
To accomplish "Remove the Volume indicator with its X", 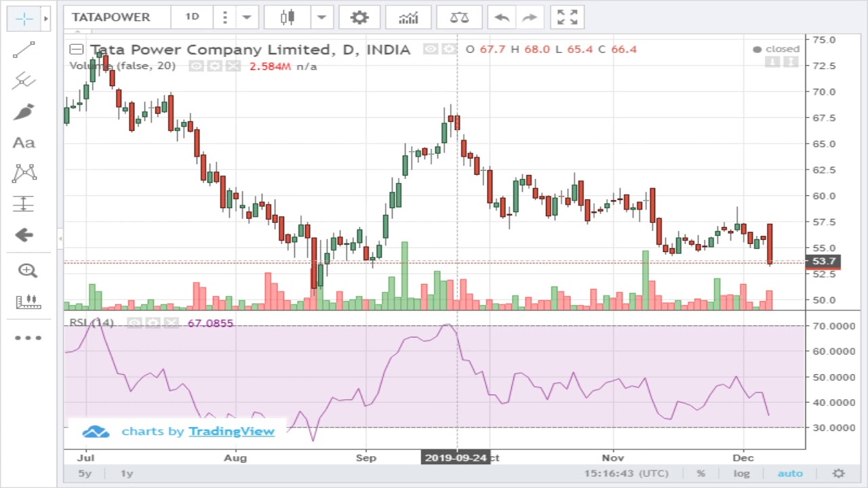I will (x=233, y=66).
